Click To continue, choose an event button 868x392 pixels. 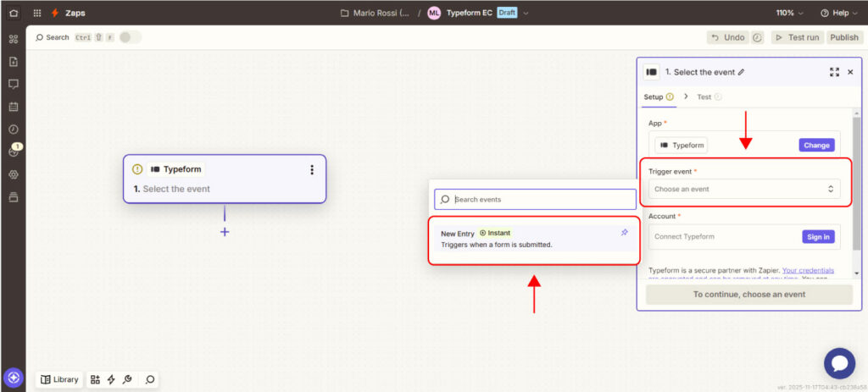tap(749, 294)
